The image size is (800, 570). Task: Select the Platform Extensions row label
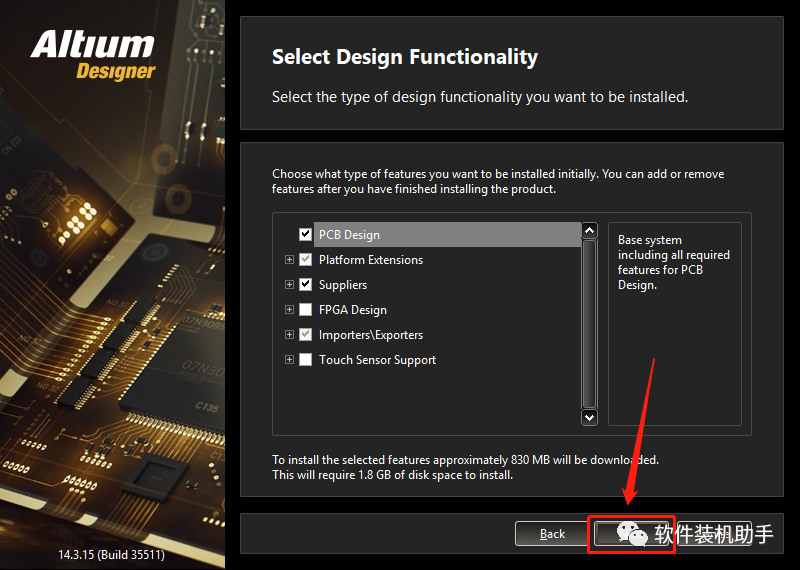click(x=371, y=260)
